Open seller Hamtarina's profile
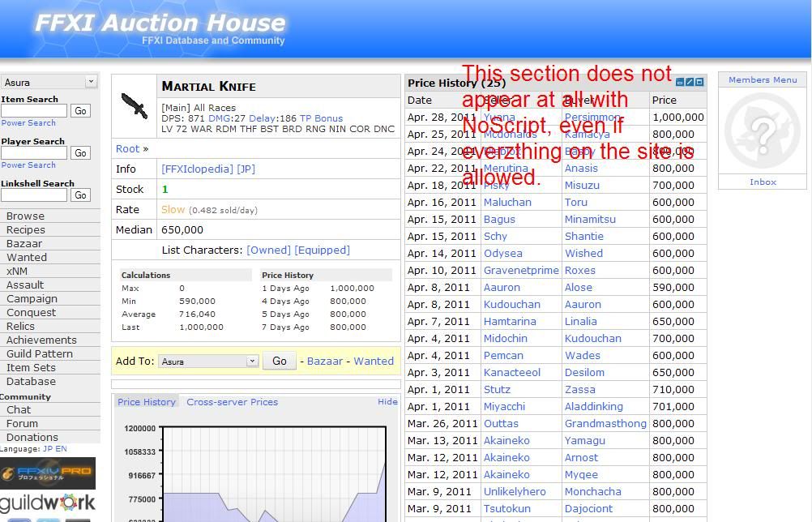This screenshot has height=522, width=812. tap(510, 321)
